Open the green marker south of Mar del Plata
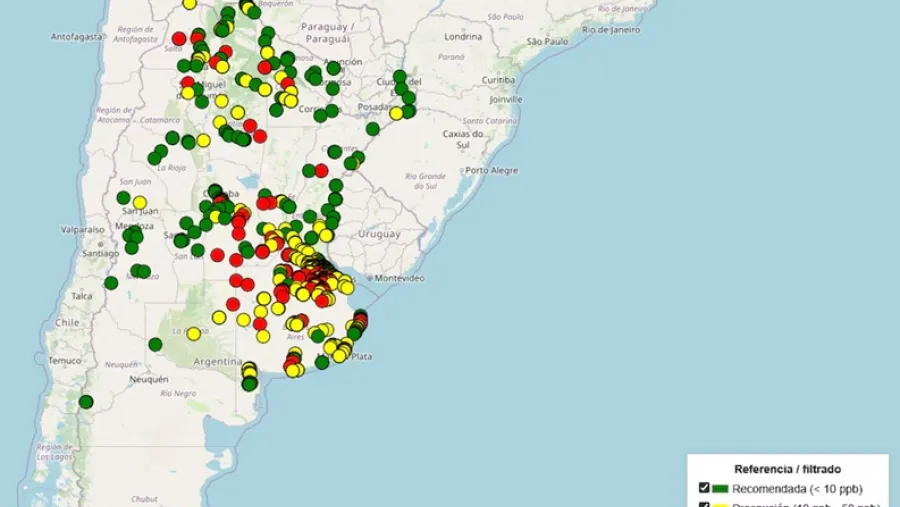 322,362
